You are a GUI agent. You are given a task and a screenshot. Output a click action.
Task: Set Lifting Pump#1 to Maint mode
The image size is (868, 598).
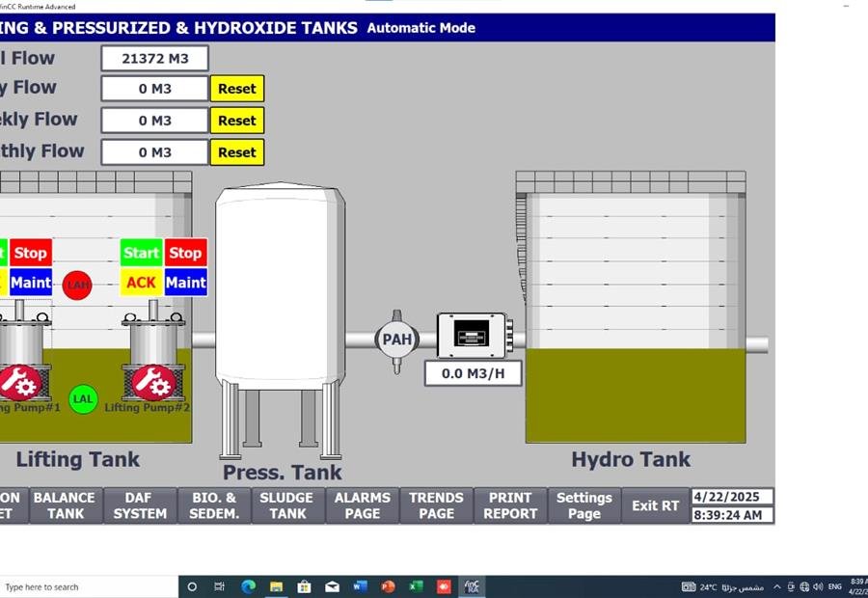[31, 283]
